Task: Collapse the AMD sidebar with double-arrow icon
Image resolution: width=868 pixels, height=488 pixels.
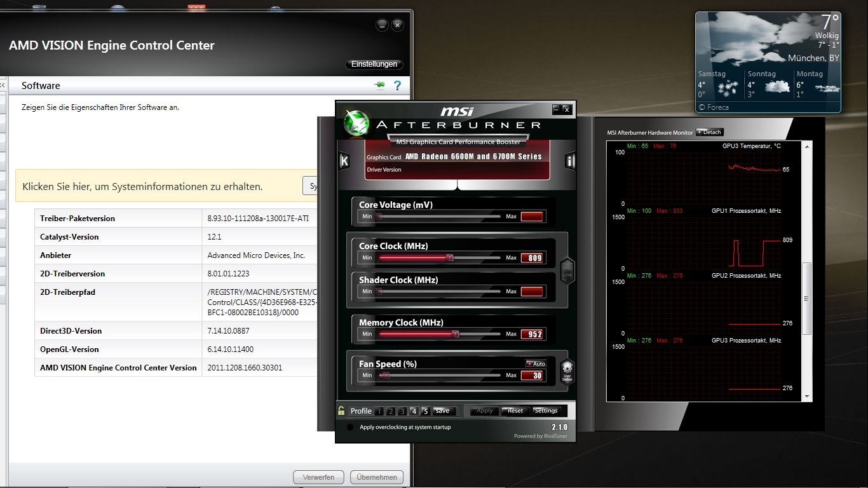Action: 3,85
